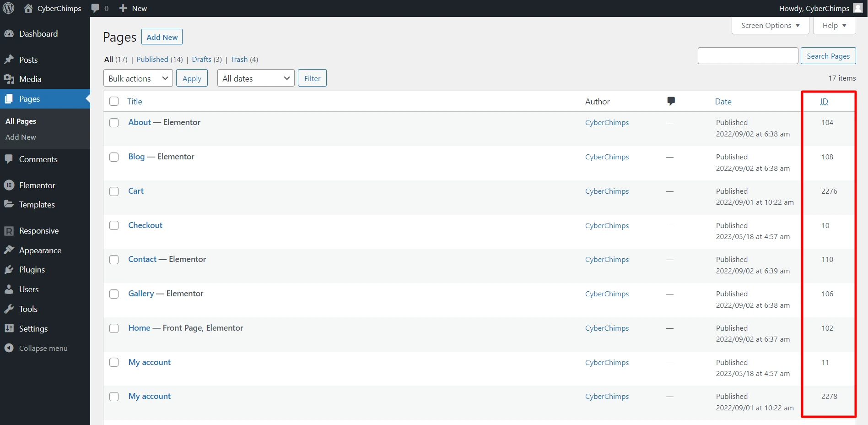Click the ID value 2276 for Cart
This screenshot has width=868, height=425.
coord(829,191)
